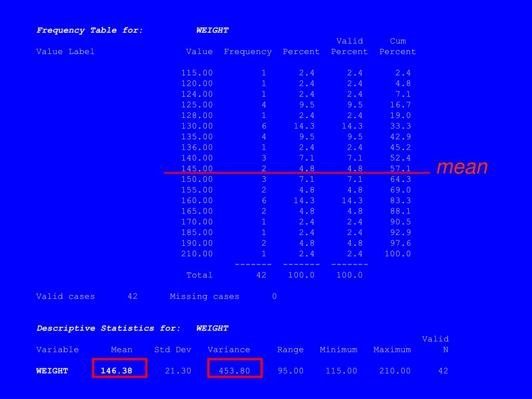Click the 'Minimum' column header
The image size is (532, 399).
pos(339,350)
